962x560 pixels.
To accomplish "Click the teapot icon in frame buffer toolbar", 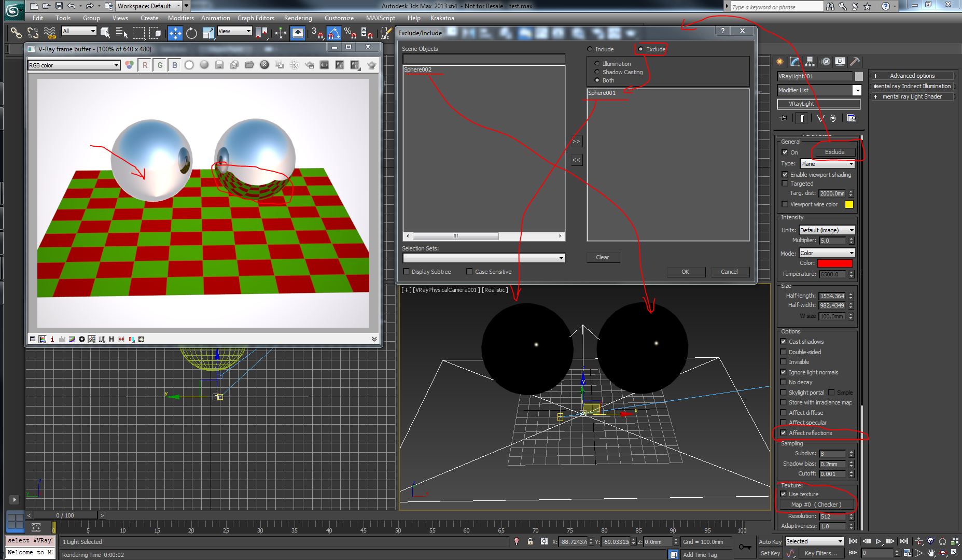I will [x=371, y=65].
